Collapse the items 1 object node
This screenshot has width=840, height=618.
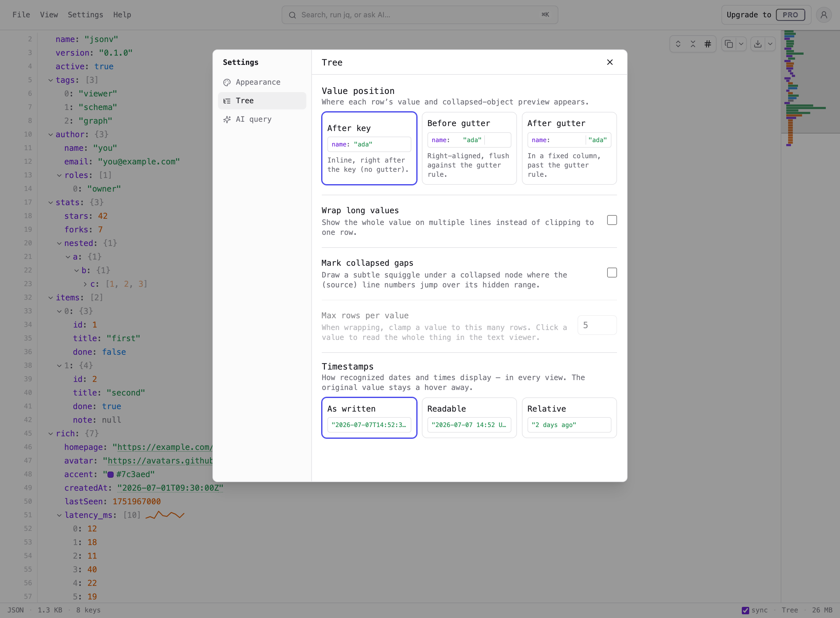tap(59, 366)
